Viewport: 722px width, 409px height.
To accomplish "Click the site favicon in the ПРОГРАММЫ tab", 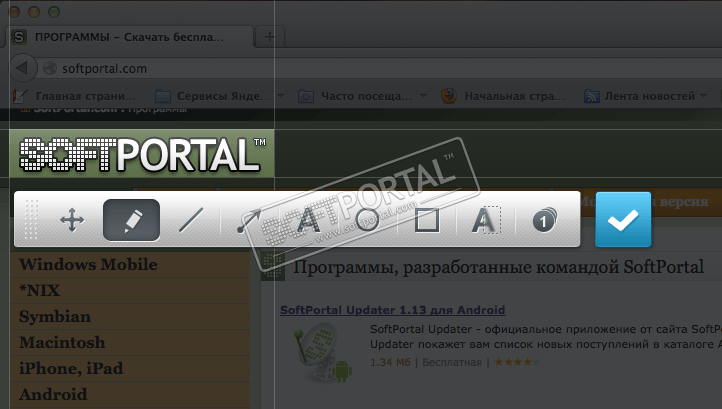I will coord(19,37).
